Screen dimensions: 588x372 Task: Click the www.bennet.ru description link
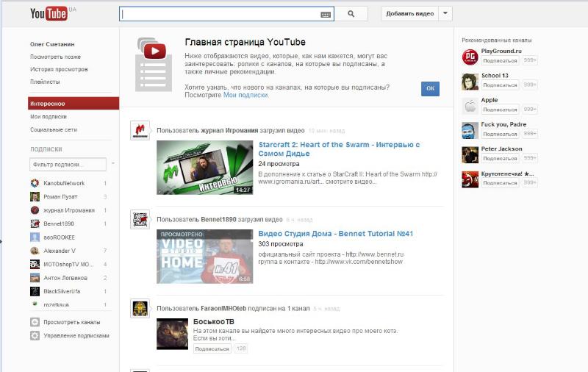pyautogui.click(x=375, y=254)
